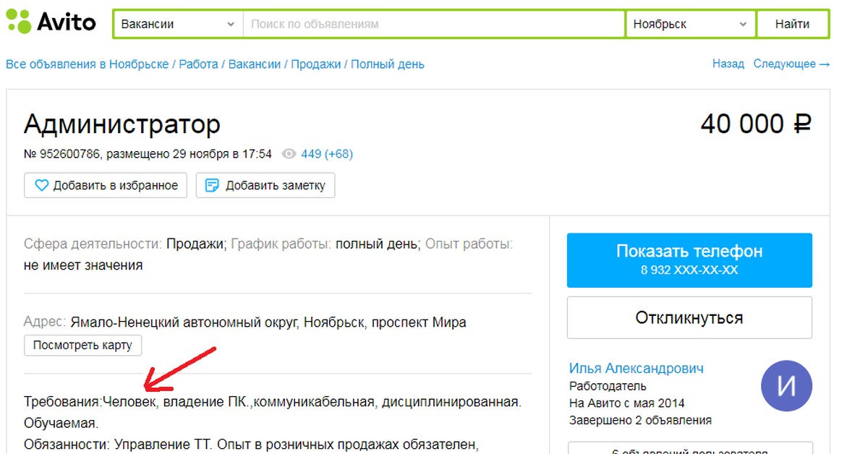Open the Полный день breadcrumb link
The width and height of the screenshot is (868, 454).
click(388, 64)
